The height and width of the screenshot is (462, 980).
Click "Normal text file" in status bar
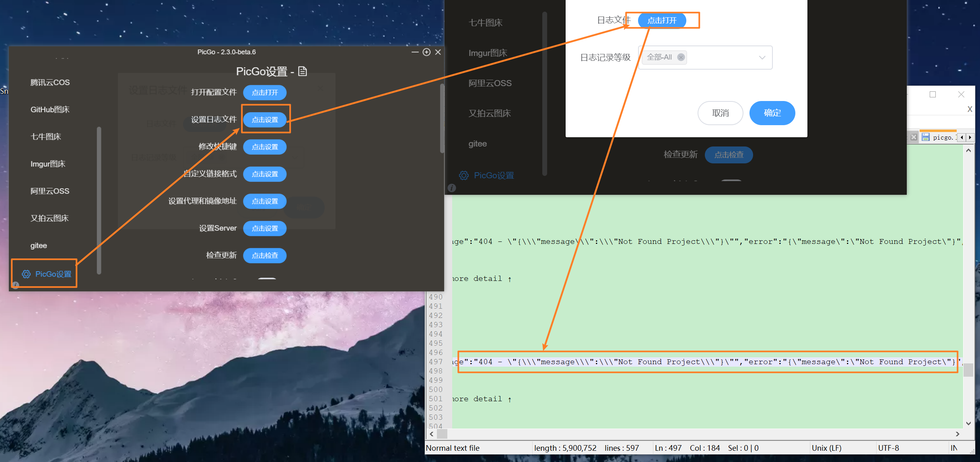(453, 448)
